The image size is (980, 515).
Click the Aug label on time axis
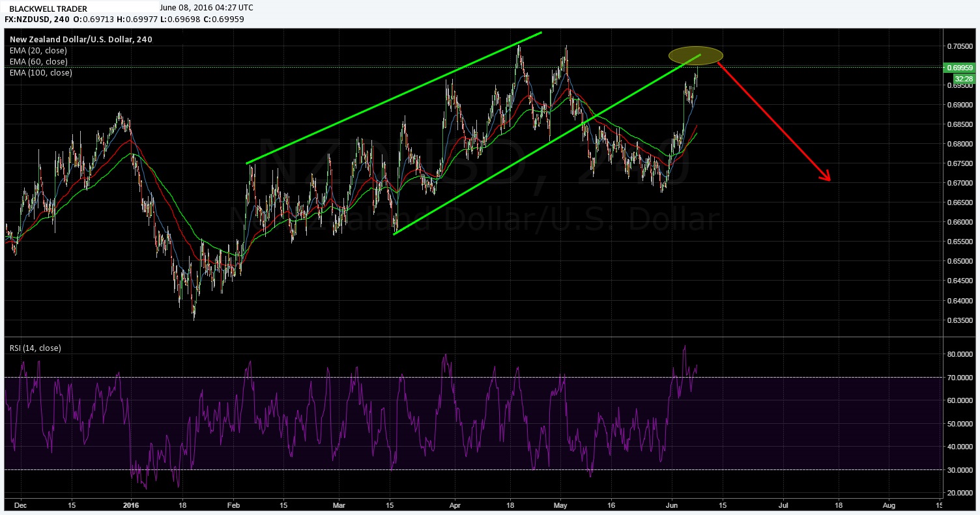[x=889, y=505]
